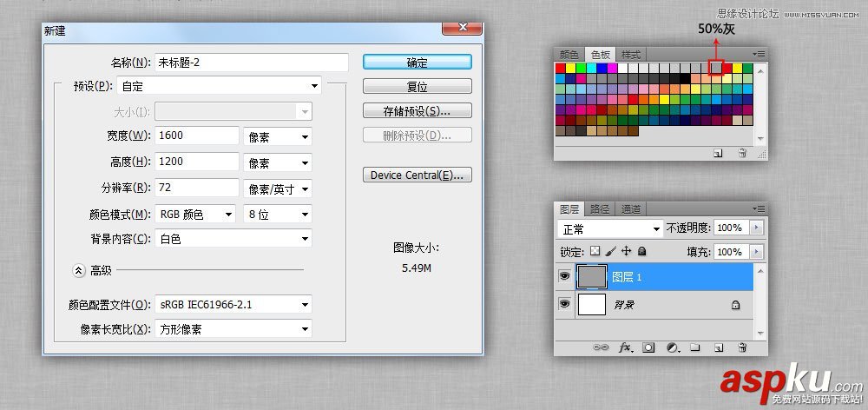The height and width of the screenshot is (410, 868).
Task: Click Device Central(E)... button
Action: click(x=418, y=175)
